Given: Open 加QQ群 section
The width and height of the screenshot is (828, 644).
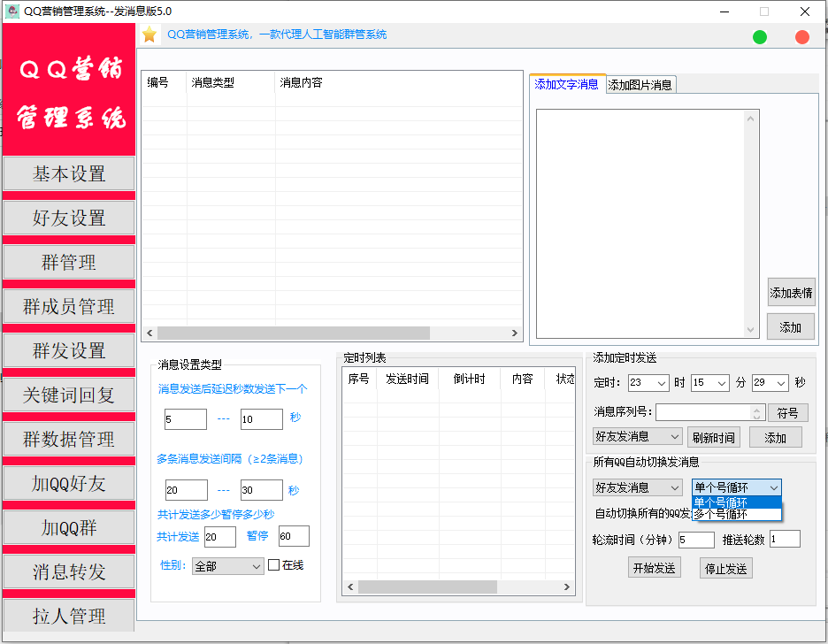Looking at the screenshot, I should click(x=69, y=527).
